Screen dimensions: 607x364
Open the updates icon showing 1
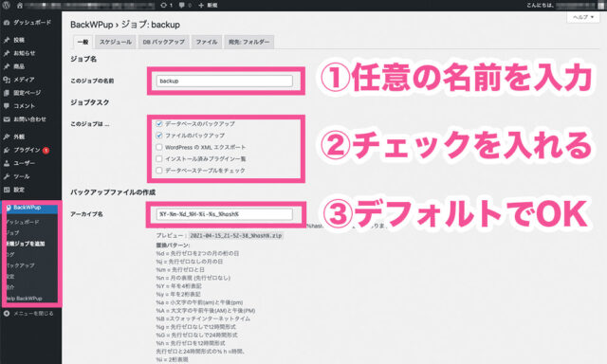[167, 6]
